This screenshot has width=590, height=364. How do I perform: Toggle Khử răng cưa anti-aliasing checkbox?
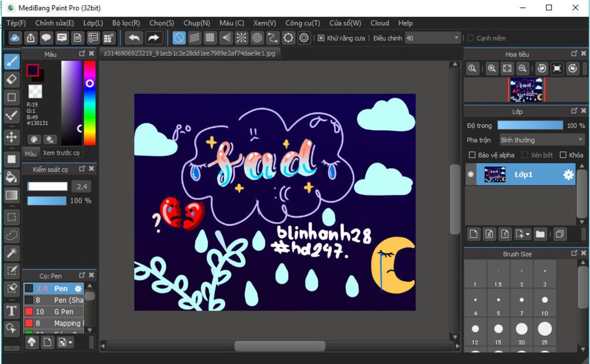point(321,38)
